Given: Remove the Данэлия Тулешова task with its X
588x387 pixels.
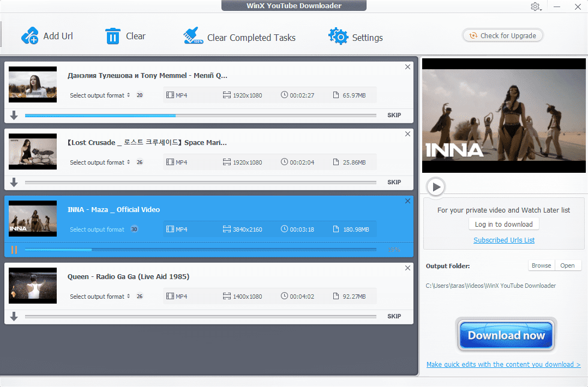Looking at the screenshot, I should click(x=407, y=67).
